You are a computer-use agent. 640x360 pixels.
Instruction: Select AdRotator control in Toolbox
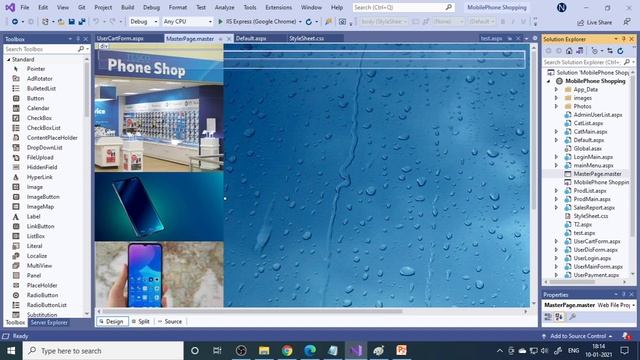[x=40, y=79]
